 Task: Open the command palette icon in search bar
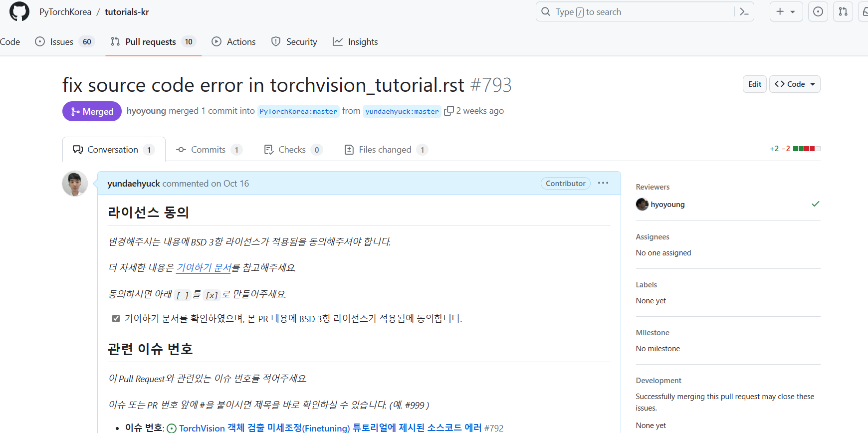pyautogui.click(x=744, y=11)
